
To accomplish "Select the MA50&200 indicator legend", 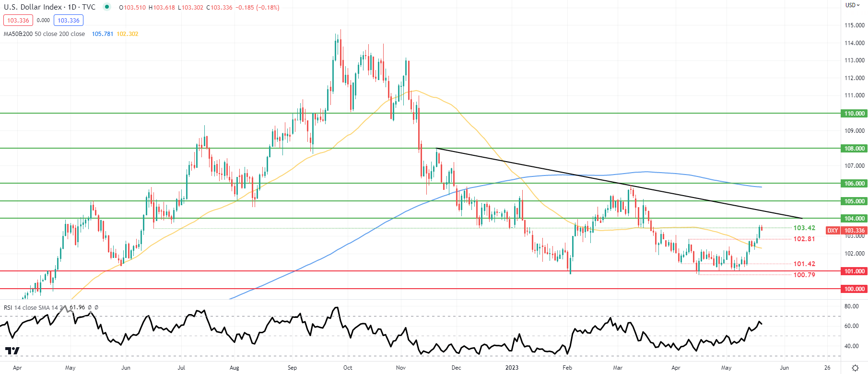I will point(44,34).
